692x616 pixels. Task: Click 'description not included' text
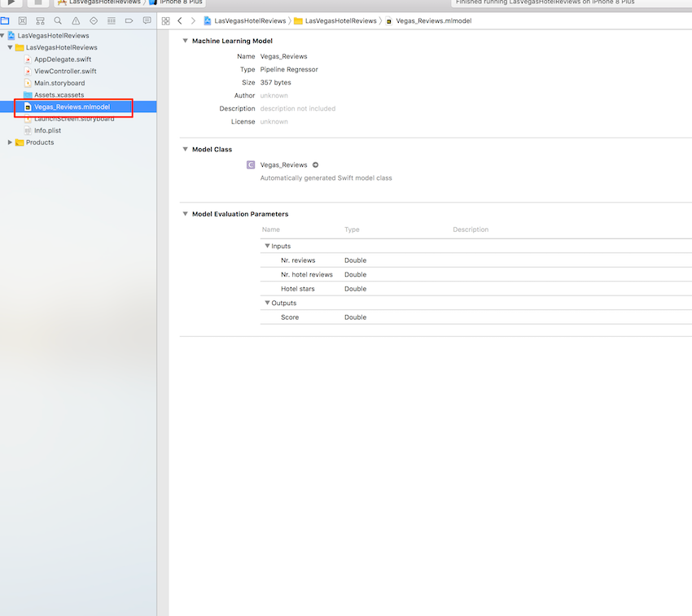297,108
